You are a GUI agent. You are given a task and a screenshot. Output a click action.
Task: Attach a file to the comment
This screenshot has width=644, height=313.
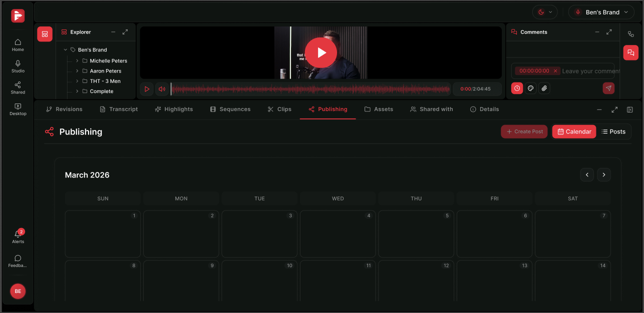[544, 88]
